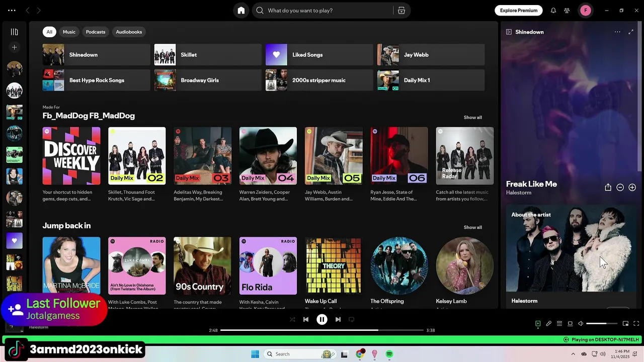Open the Flo Rida radio card
Viewport: 644px width, 362px height.
(268, 271)
